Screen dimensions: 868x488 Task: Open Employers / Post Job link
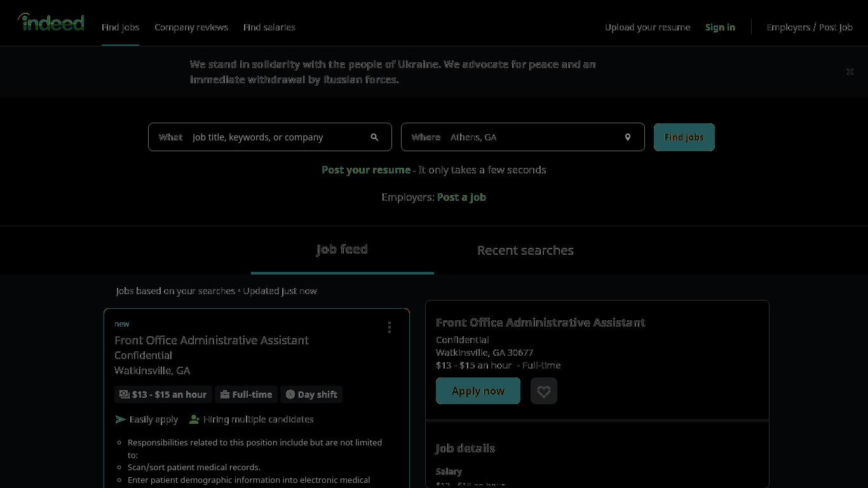point(810,27)
